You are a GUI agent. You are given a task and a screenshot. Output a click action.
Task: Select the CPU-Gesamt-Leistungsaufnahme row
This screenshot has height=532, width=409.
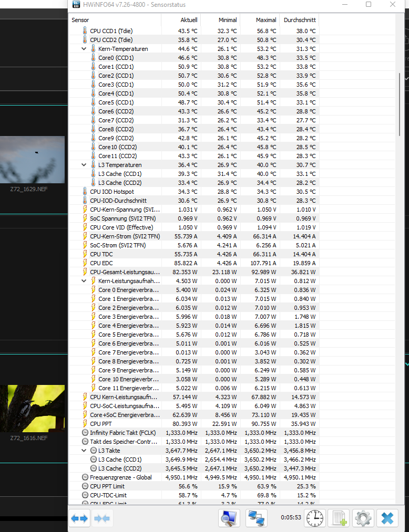click(193, 272)
